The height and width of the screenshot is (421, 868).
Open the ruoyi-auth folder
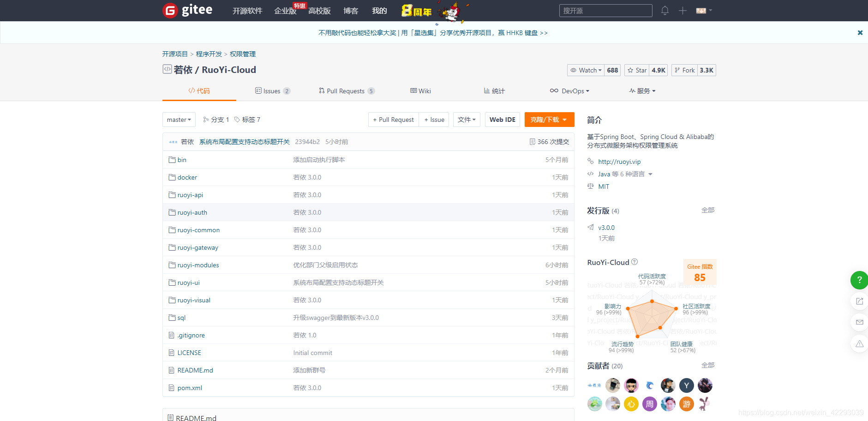[x=192, y=212]
